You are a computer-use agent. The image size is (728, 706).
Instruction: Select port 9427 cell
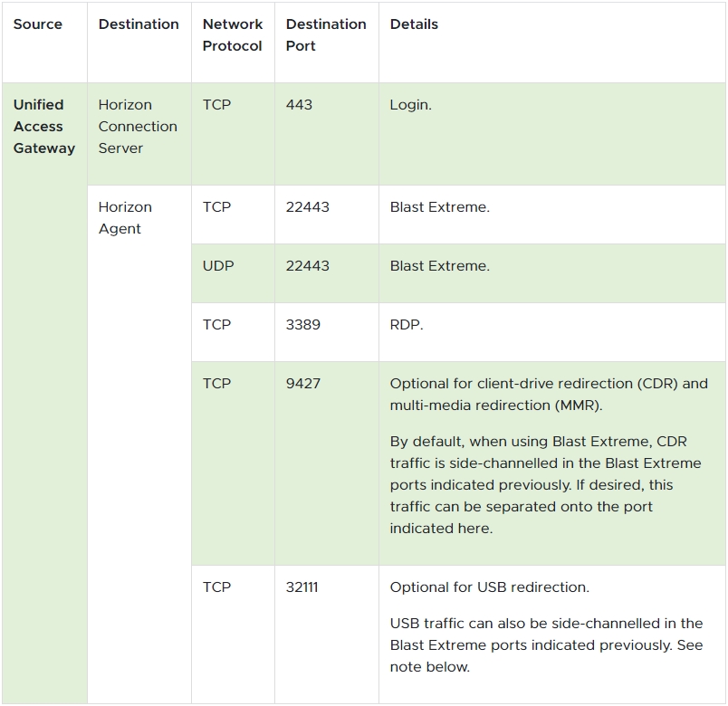pos(303,384)
